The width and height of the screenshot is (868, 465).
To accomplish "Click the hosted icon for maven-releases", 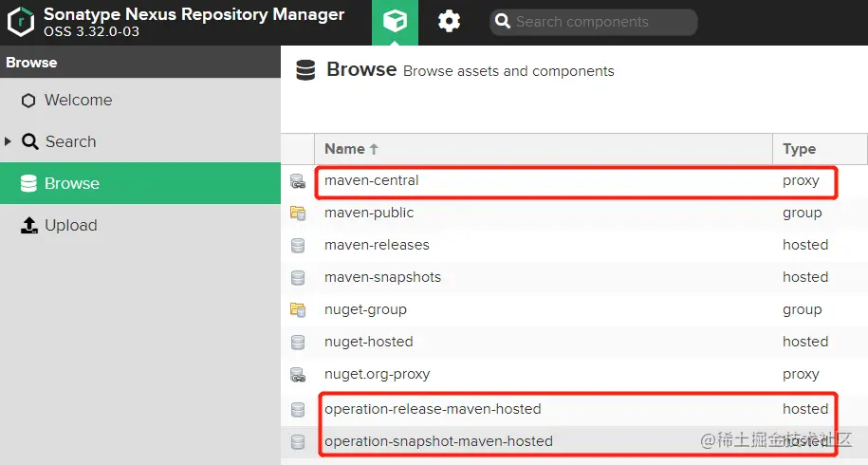I will tap(298, 245).
